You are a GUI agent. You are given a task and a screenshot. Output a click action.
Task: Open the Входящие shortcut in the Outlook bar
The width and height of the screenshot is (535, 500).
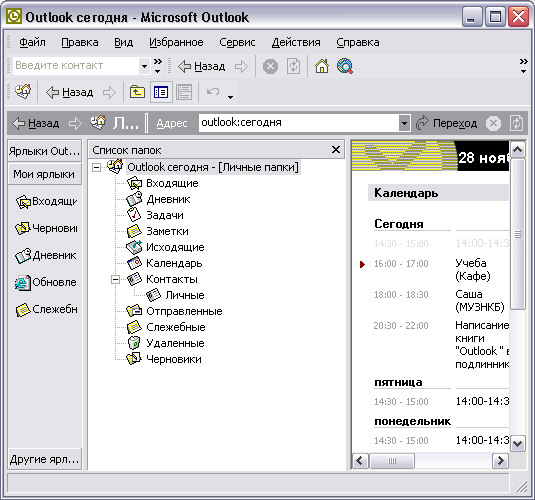[46, 202]
